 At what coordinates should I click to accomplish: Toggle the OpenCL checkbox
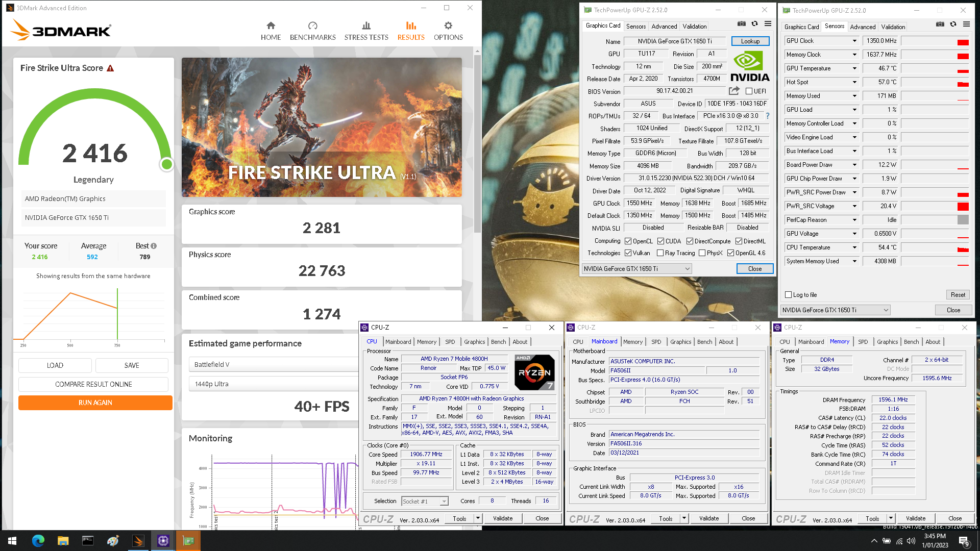click(x=628, y=241)
